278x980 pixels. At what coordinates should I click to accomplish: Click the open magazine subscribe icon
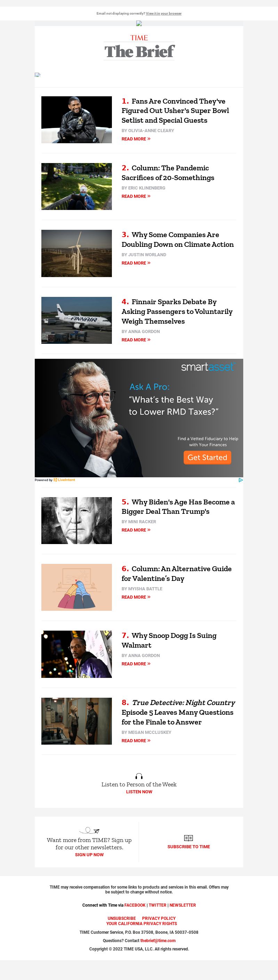click(x=189, y=838)
